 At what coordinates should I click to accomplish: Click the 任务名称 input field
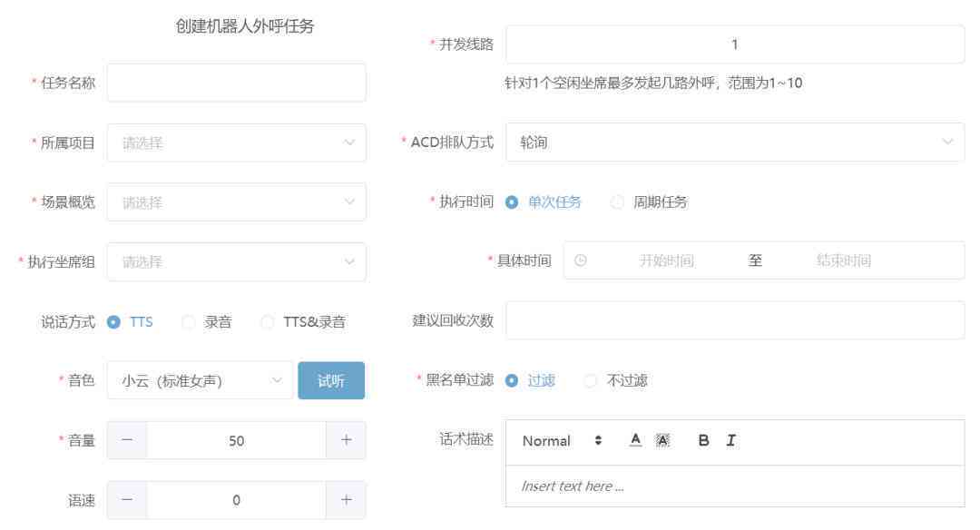coord(236,83)
